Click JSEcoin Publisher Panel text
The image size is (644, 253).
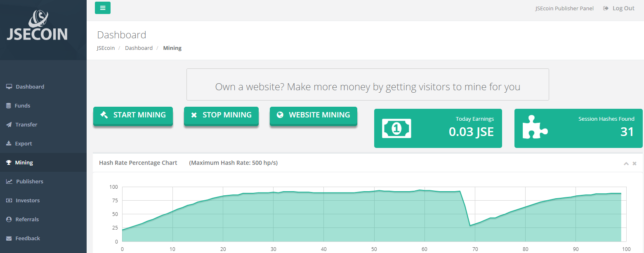pos(564,8)
